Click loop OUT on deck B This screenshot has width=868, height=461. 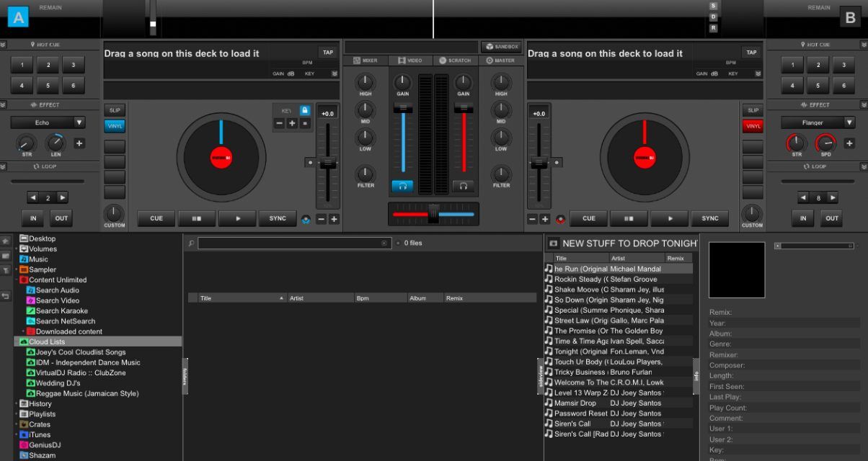(x=832, y=218)
